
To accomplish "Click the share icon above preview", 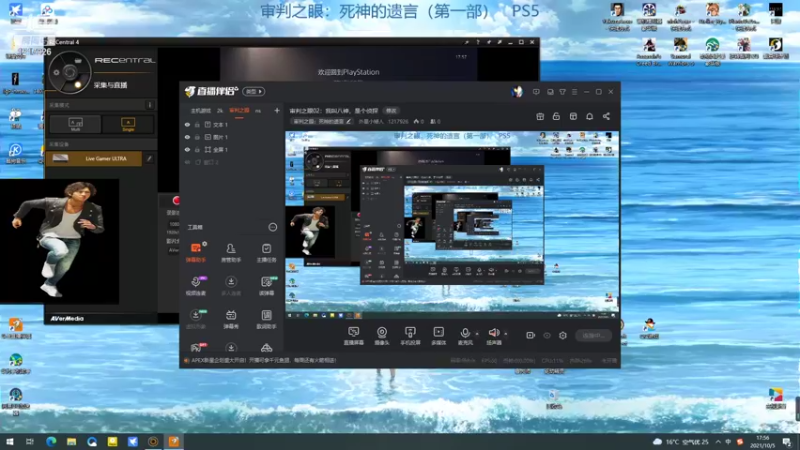I will [606, 116].
